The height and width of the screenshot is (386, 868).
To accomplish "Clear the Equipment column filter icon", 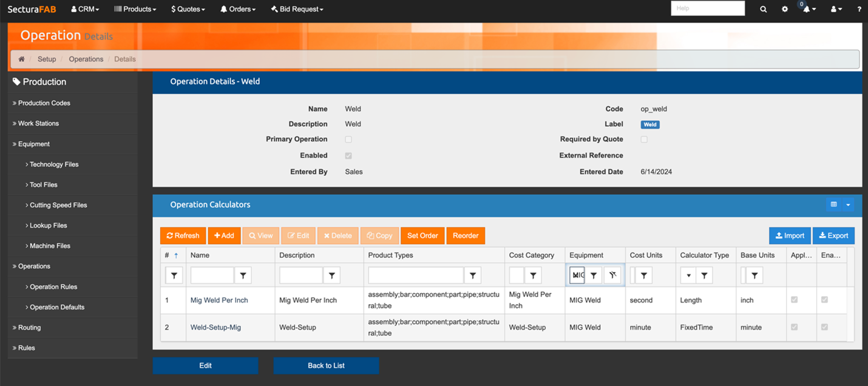I will (x=612, y=276).
